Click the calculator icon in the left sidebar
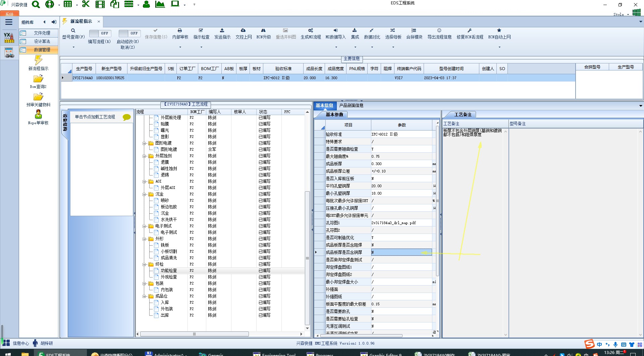The width and height of the screenshot is (644, 356). (x=9, y=52)
